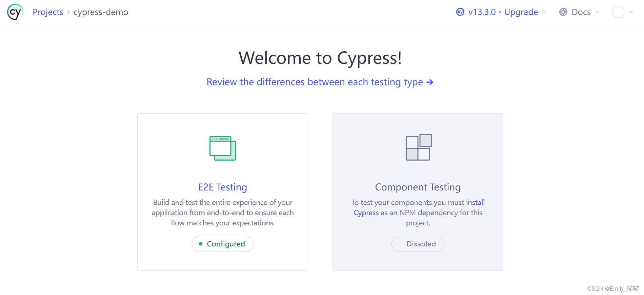Click the Welcome to Cypress! heading
644x295 pixels.
(320, 58)
